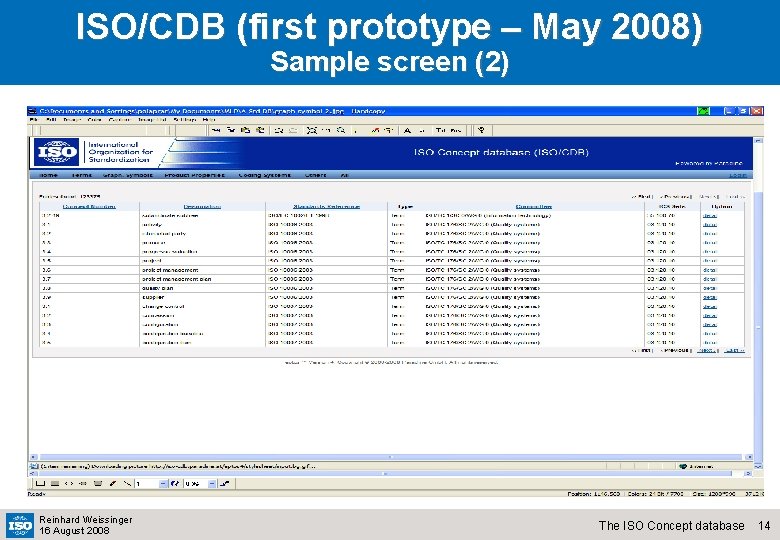
Task: Switch to the Coding Systems tab
Action: point(264,175)
